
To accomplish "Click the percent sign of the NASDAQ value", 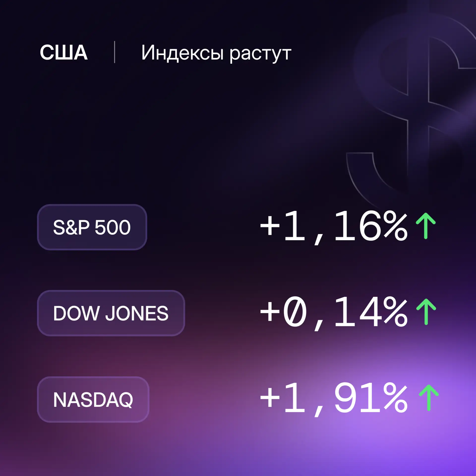I will coord(395,397).
